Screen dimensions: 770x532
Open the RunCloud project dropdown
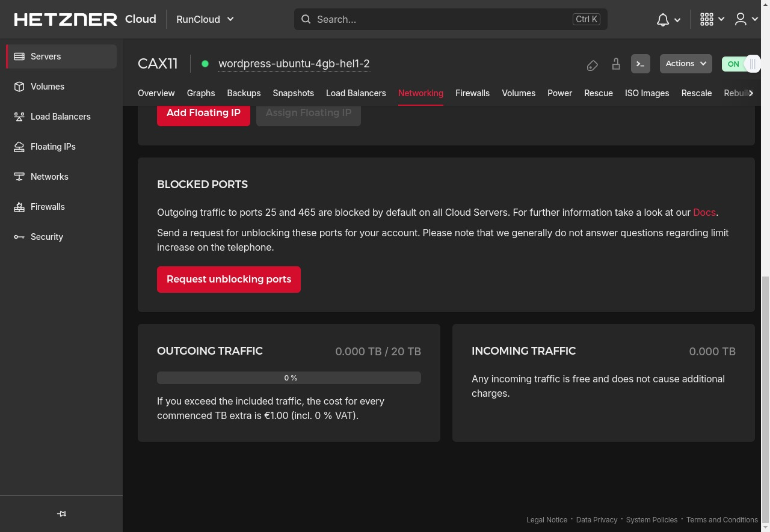click(205, 19)
